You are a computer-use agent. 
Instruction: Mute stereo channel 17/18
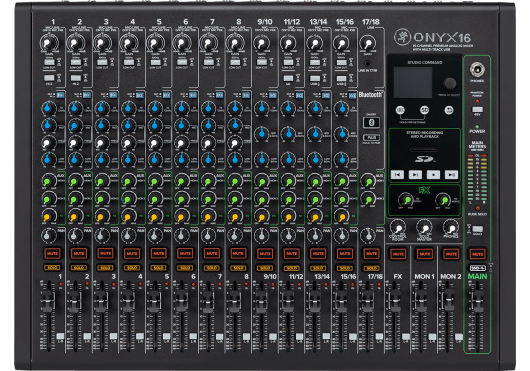[371, 253]
